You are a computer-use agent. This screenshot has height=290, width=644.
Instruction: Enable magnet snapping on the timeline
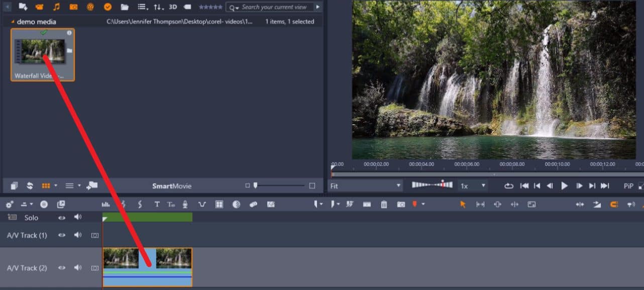[x=613, y=204]
